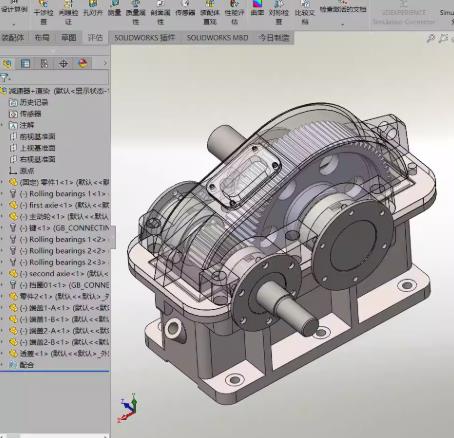Show more manager tabs with the chevron arrow
The height and width of the screenshot is (438, 454).
(x=105, y=63)
